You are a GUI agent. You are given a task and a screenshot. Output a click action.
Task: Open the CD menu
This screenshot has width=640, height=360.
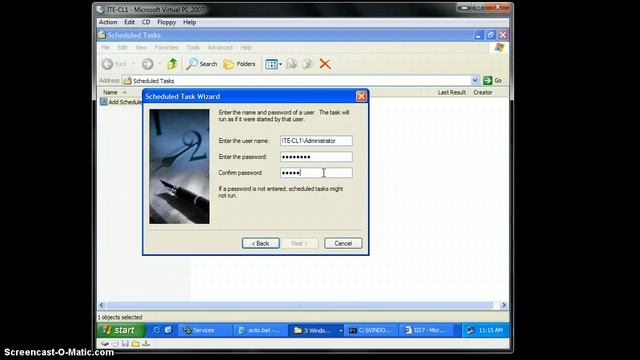click(x=146, y=22)
